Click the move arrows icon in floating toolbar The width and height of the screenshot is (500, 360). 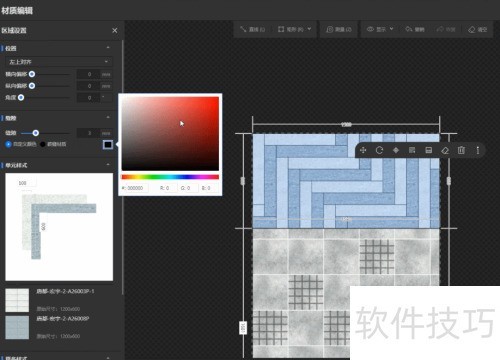click(363, 150)
